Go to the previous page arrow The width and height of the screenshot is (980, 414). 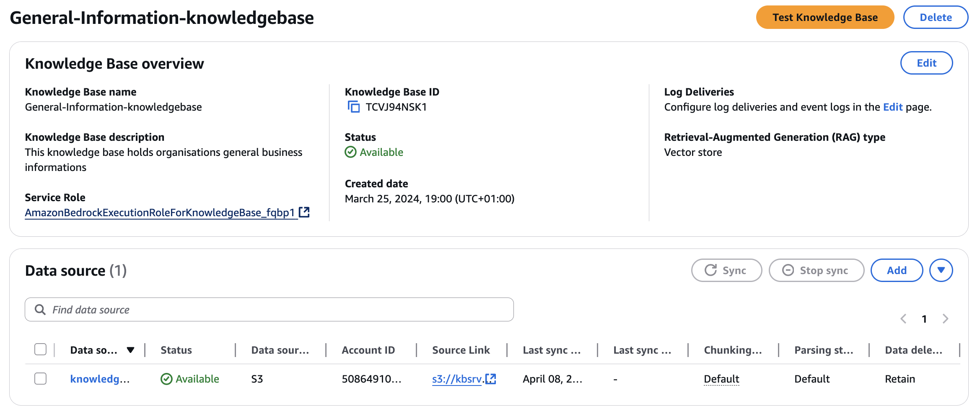903,319
